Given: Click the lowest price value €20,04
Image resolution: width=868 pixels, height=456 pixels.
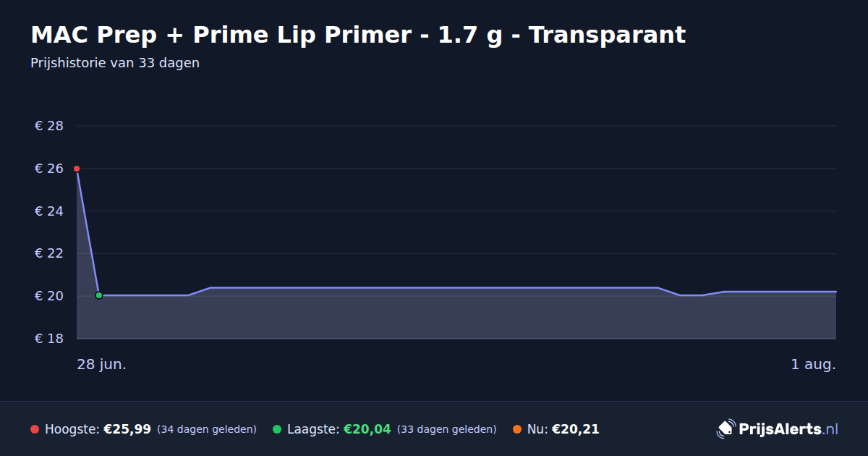Looking at the screenshot, I should 367,429.
